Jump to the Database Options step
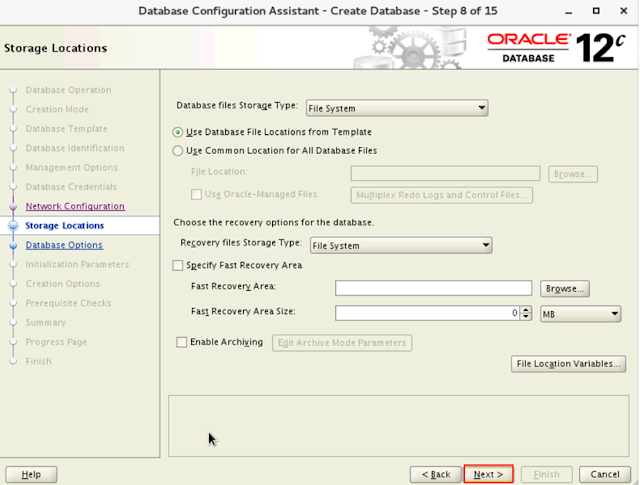Image resolution: width=640 pixels, height=485 pixels. 64,245
